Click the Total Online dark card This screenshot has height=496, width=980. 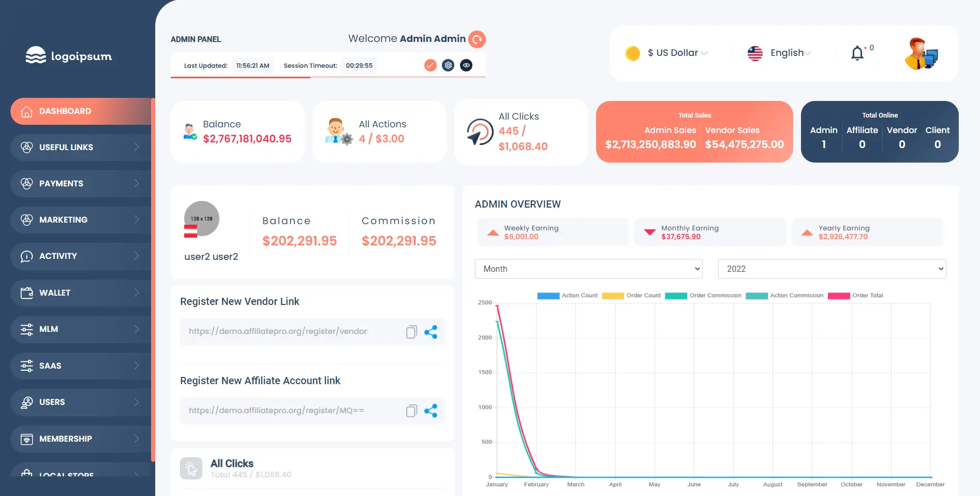(880, 132)
